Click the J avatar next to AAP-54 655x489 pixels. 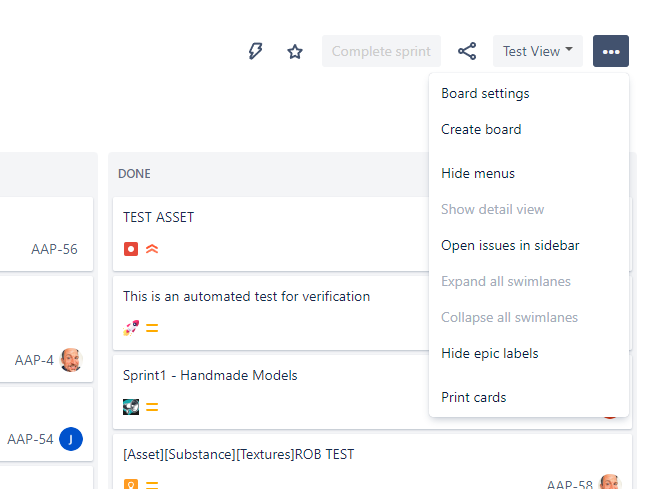tap(71, 439)
